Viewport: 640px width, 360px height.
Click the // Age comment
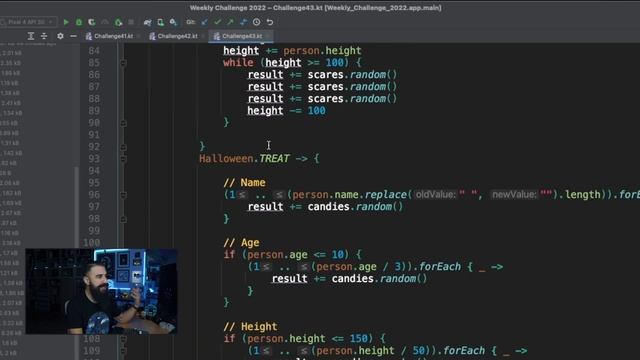241,242
